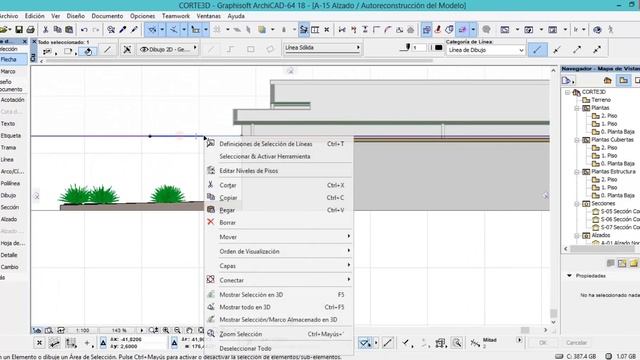
Task: Choose Pegar from the context menu
Action: (278, 210)
